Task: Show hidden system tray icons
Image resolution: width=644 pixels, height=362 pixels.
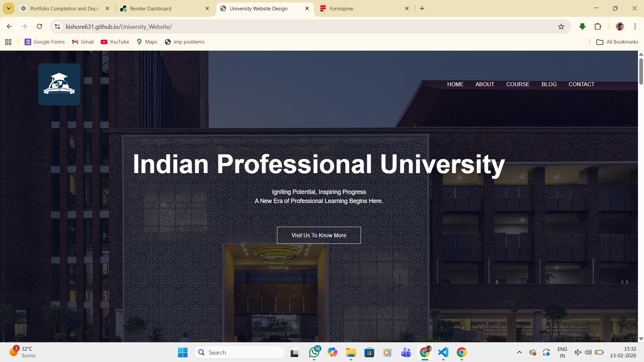Action: (x=519, y=352)
